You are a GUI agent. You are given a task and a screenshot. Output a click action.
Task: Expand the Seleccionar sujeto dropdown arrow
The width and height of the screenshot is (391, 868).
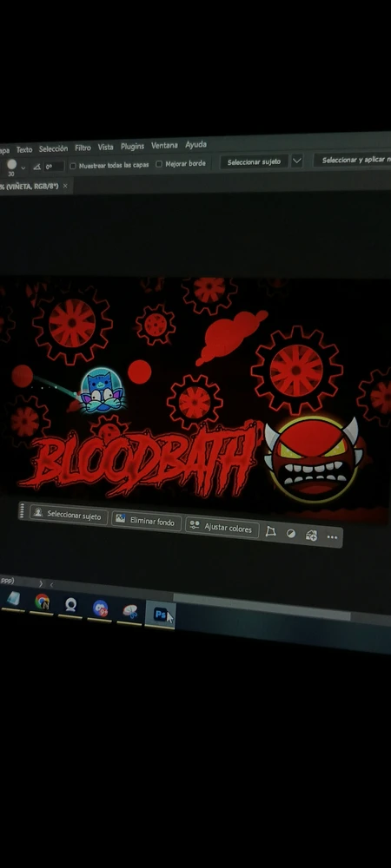pyautogui.click(x=297, y=161)
